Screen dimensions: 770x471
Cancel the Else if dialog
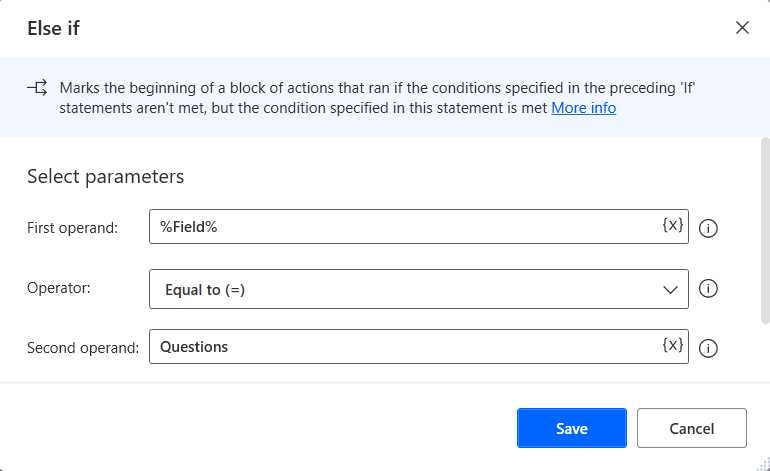point(691,428)
